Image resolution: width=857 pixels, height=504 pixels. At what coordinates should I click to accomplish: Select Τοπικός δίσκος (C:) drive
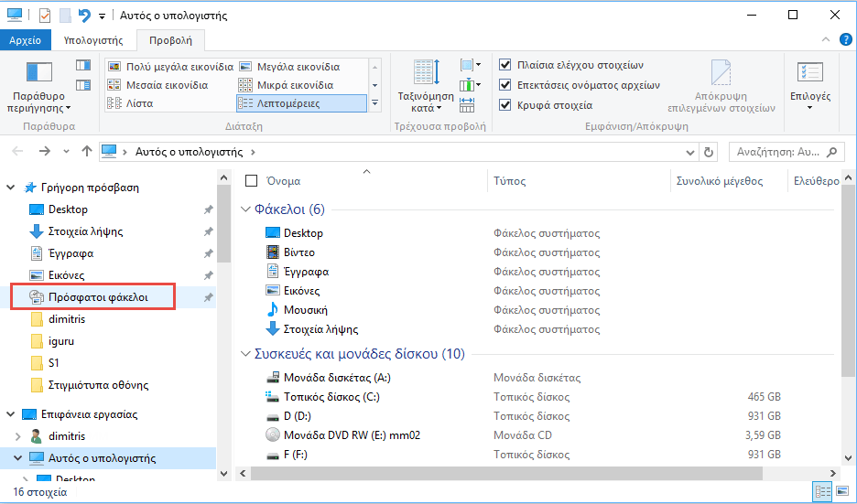331,397
